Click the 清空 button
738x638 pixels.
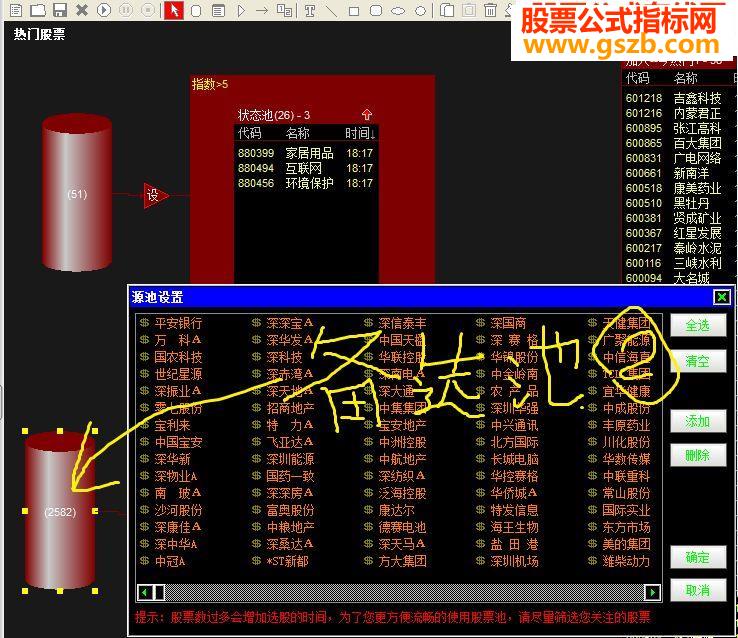[698, 361]
